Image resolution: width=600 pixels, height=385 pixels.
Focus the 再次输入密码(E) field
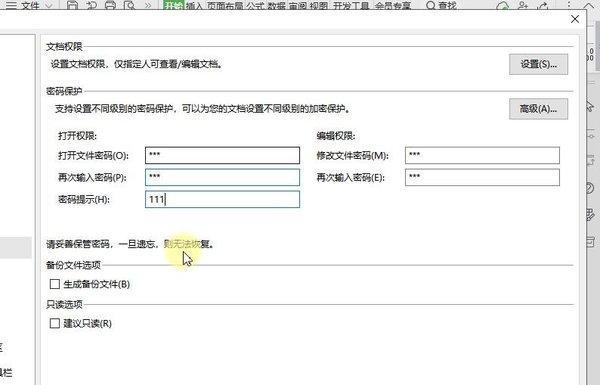pyautogui.click(x=482, y=177)
